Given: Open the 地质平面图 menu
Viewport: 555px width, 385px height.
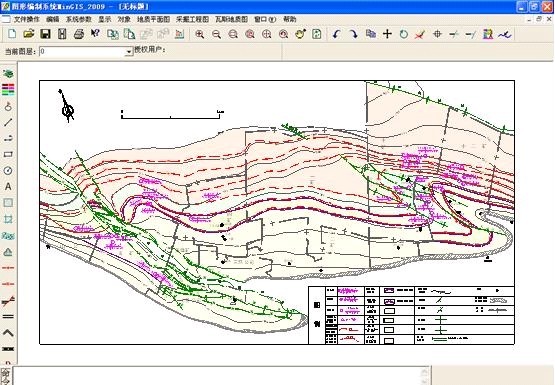Looking at the screenshot, I should [153, 19].
